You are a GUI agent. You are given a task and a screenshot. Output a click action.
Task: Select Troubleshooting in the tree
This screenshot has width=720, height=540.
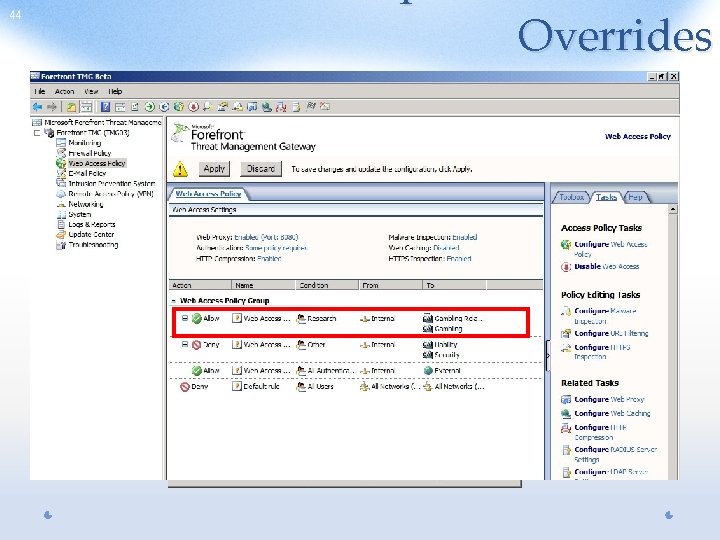point(93,245)
